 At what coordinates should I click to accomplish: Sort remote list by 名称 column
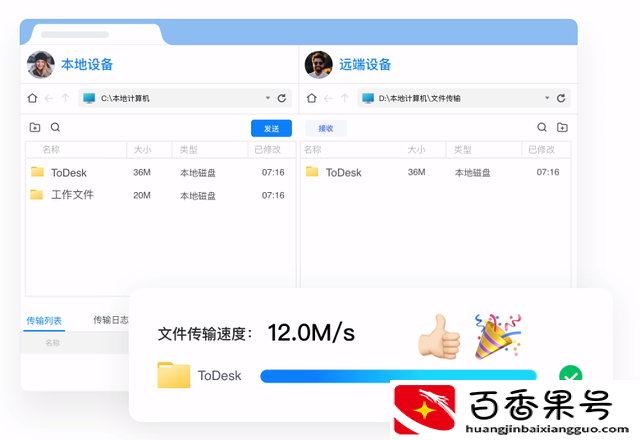pyautogui.click(x=313, y=150)
